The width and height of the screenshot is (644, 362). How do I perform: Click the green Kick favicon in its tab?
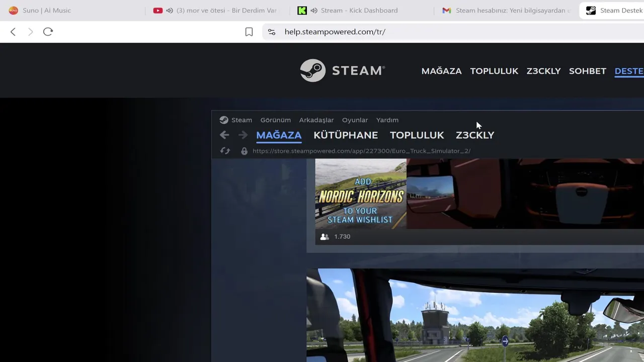pyautogui.click(x=302, y=10)
